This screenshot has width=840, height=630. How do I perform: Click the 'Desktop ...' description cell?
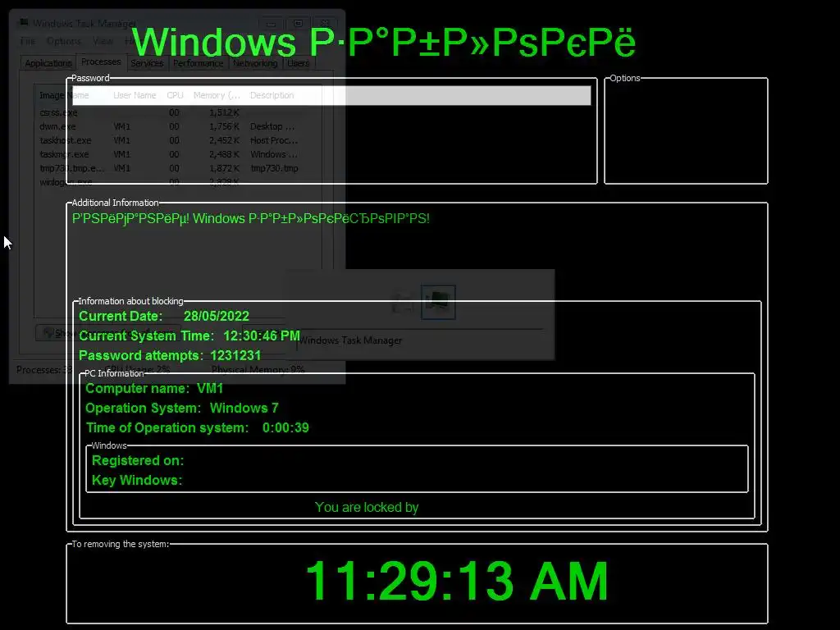[272, 126]
